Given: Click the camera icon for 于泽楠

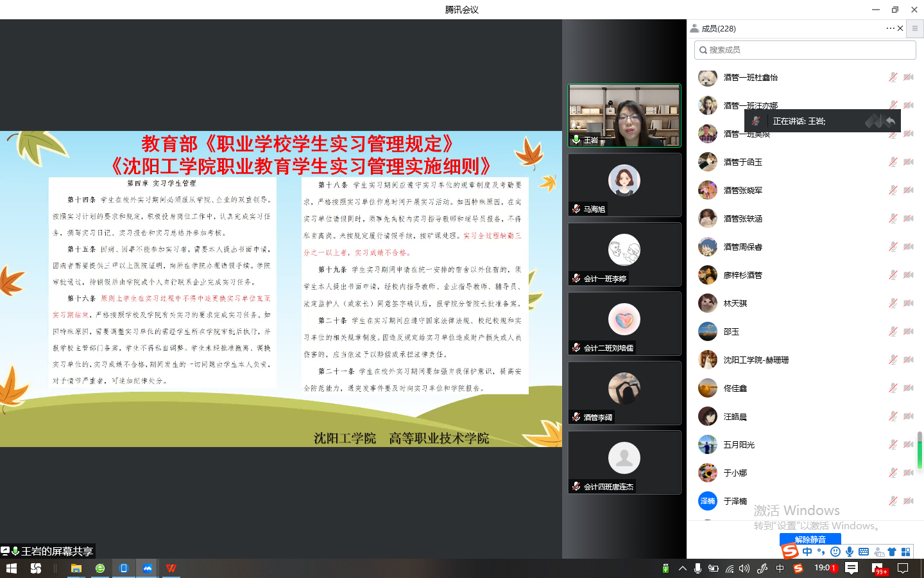Looking at the screenshot, I should click(x=909, y=501).
